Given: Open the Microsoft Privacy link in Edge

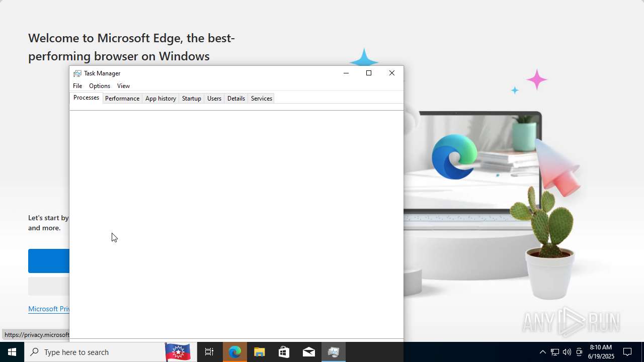Looking at the screenshot, I should pyautogui.click(x=49, y=309).
